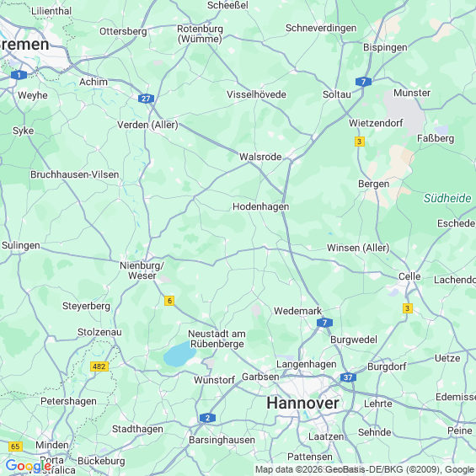Click the yellow B6 shield near Nienburg

(x=169, y=301)
